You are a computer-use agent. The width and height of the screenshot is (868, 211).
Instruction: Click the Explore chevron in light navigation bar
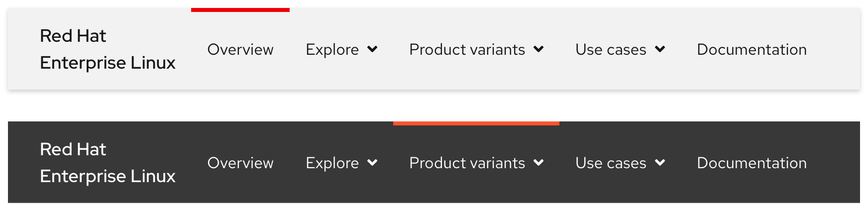372,49
